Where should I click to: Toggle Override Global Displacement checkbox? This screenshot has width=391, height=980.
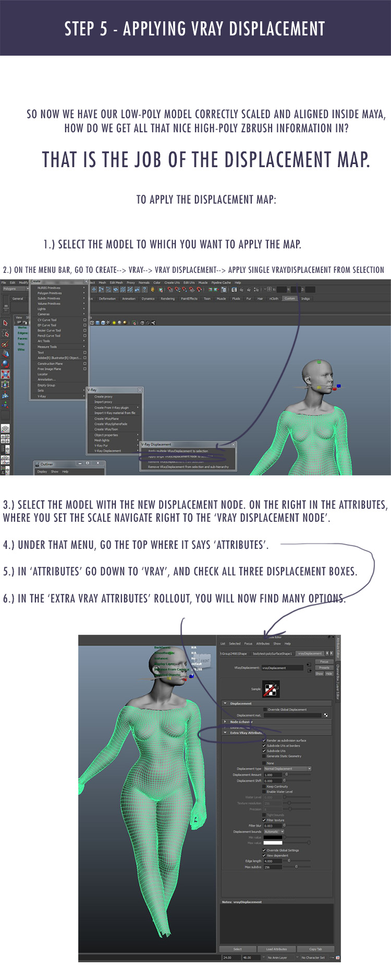click(x=265, y=709)
